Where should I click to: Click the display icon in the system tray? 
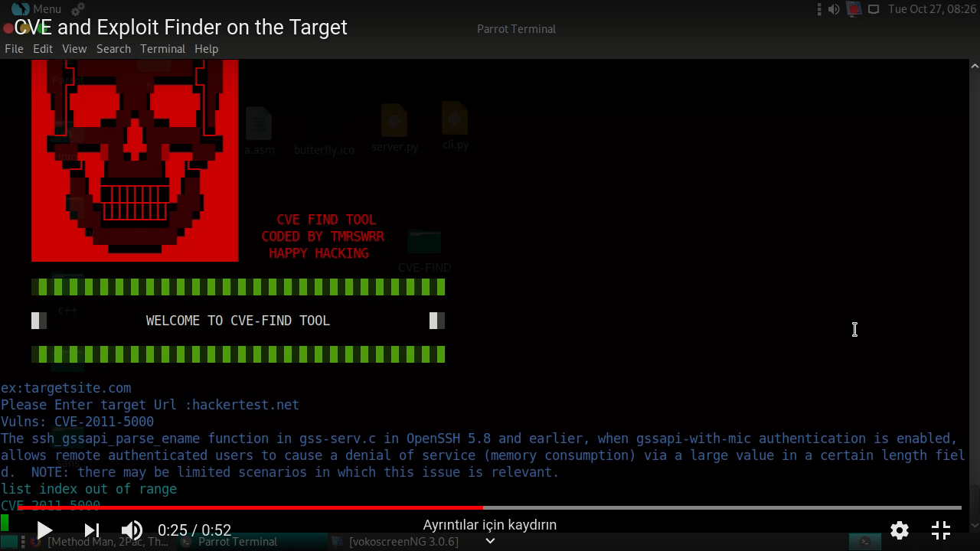coord(873,8)
